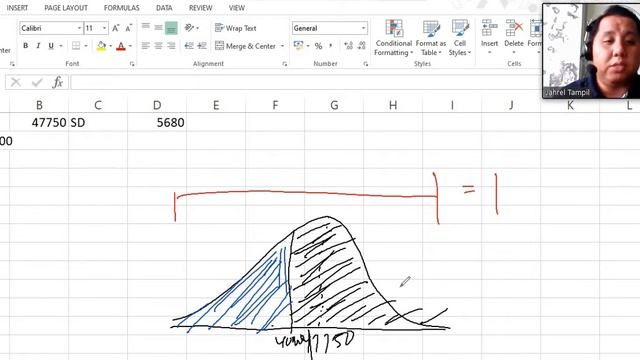Toggle Underline formatting
Viewport: 640px width, 360px height.
pos(51,46)
